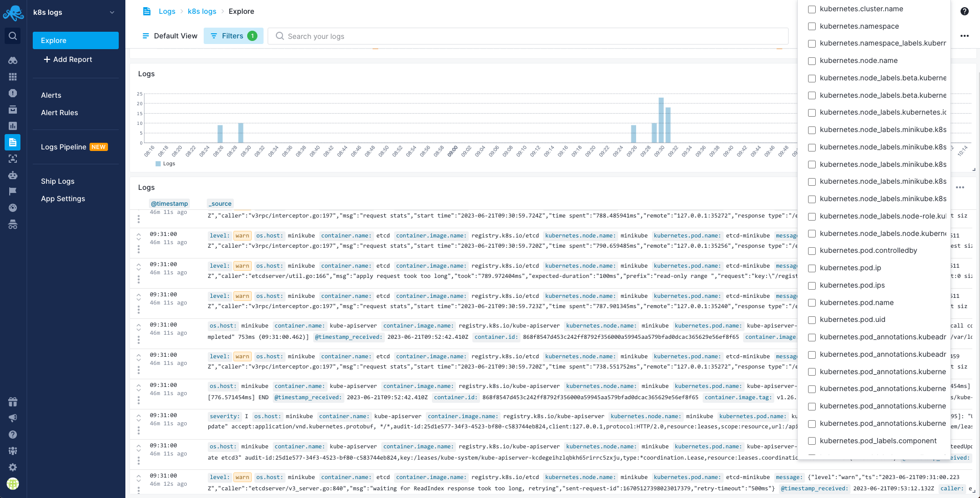The height and width of the screenshot is (498, 980).
Task: Check kubernetes.pod.uid field
Action: pos(812,320)
